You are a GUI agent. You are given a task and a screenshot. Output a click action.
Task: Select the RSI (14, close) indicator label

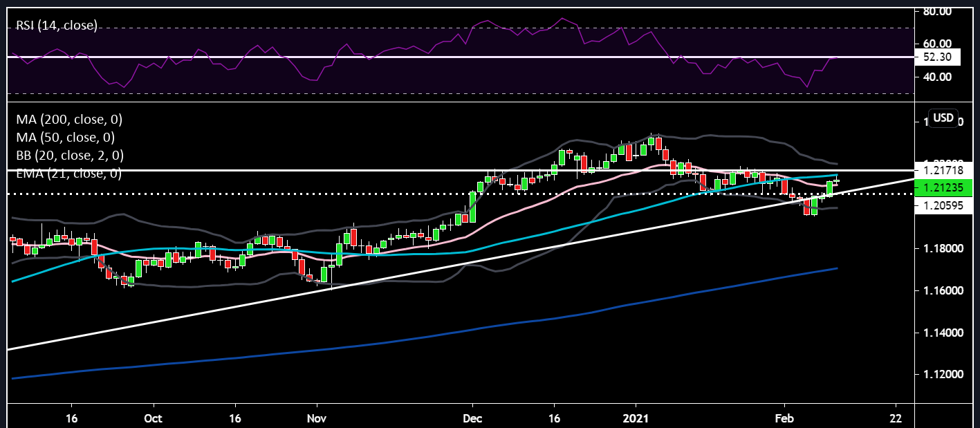point(57,26)
